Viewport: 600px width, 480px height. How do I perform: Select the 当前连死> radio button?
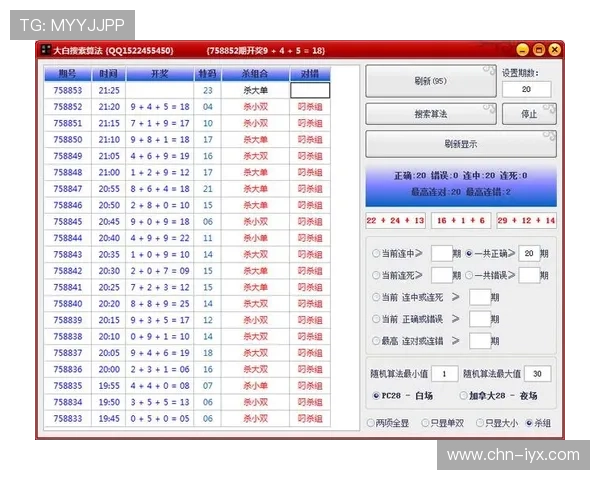pyautogui.click(x=376, y=275)
